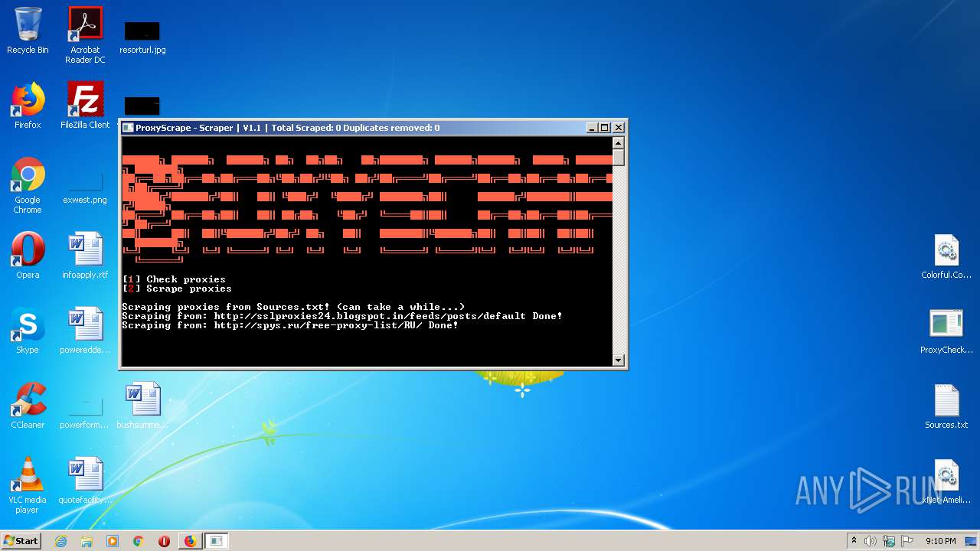The width and height of the screenshot is (980, 551).
Task: Open Colorful.Co file on desktop
Action: click(946, 256)
